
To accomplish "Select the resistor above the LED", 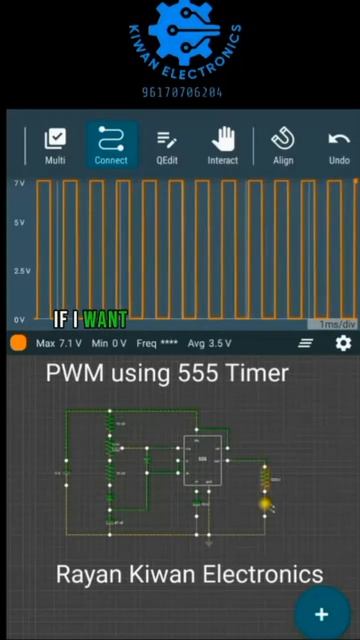I will click(265, 479).
